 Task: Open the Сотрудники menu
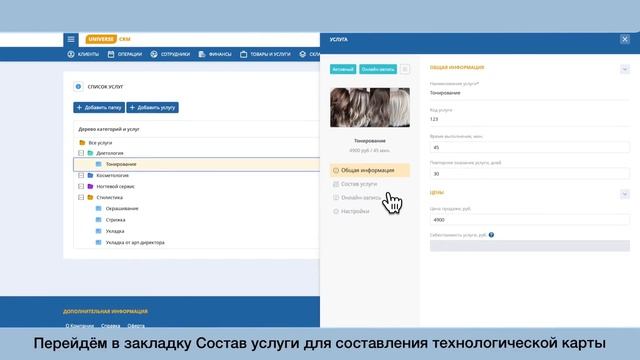click(x=170, y=54)
